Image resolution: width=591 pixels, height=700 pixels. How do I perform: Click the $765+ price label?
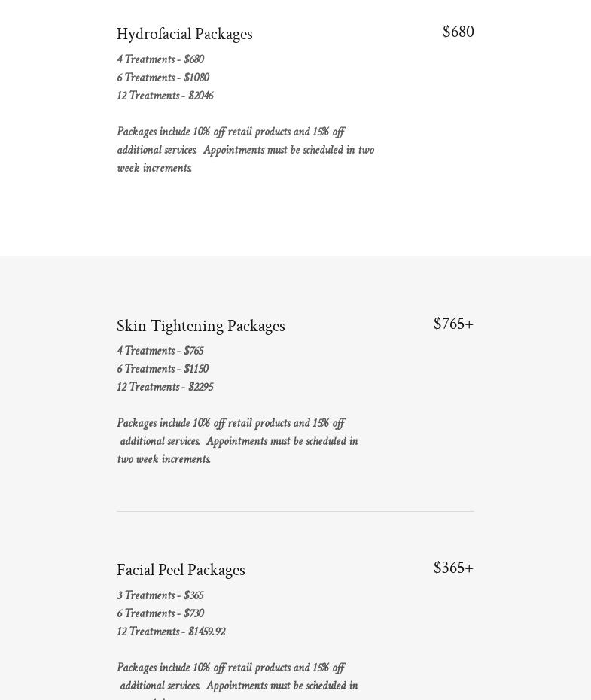453,324
